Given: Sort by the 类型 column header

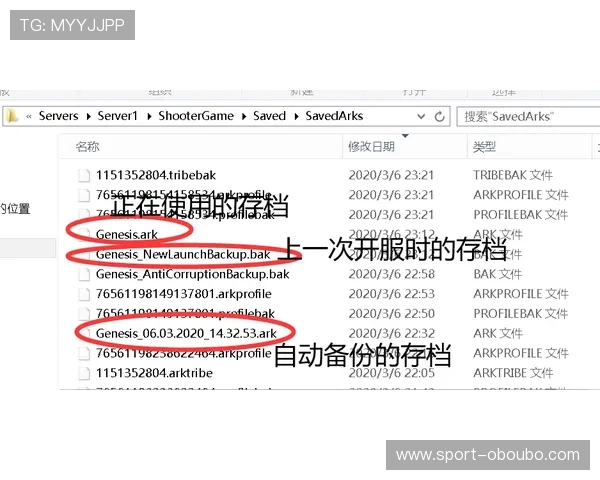Looking at the screenshot, I should (x=484, y=146).
